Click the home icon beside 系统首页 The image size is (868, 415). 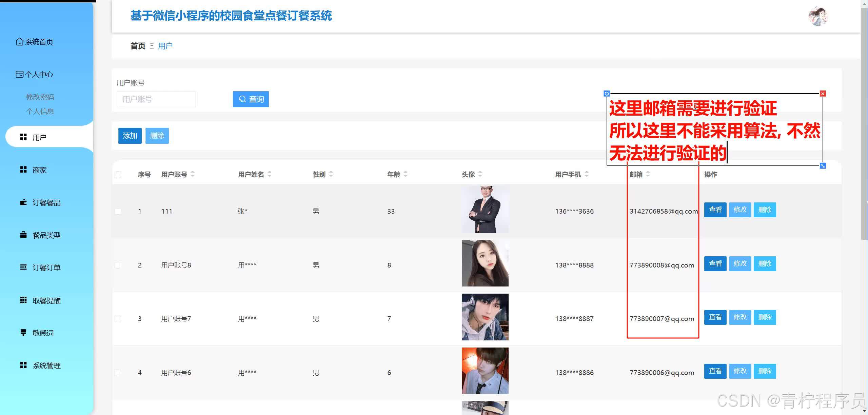pos(20,42)
